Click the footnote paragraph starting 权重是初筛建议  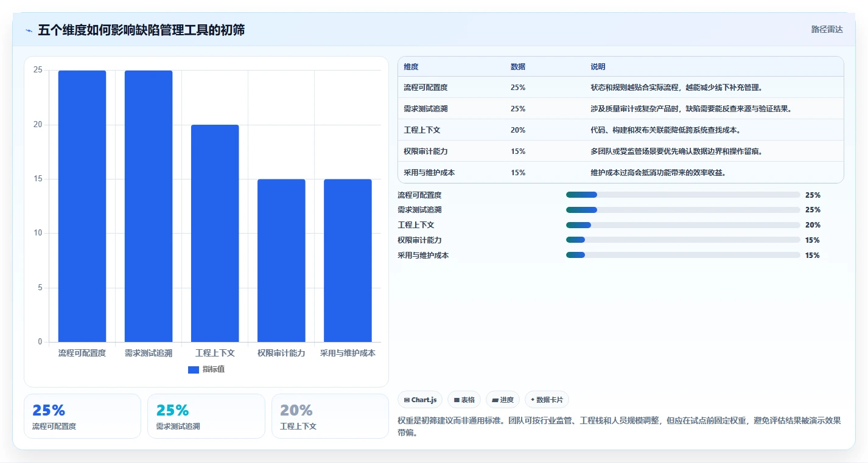tap(619, 427)
